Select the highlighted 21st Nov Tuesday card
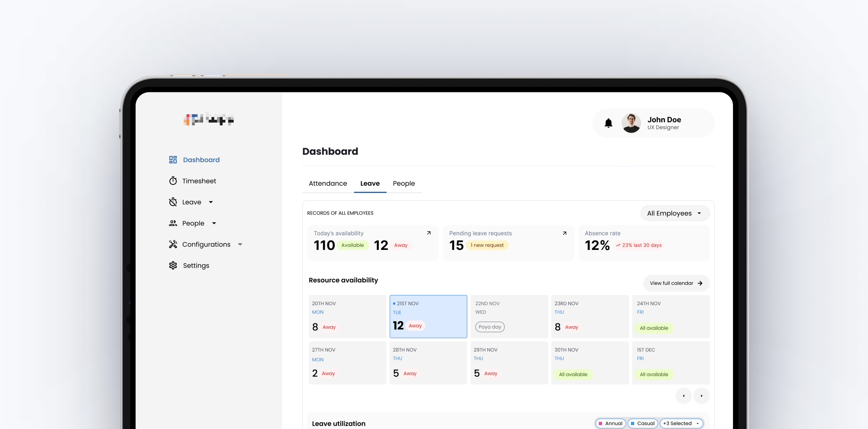Viewport: 868px width, 429px height. click(x=428, y=316)
